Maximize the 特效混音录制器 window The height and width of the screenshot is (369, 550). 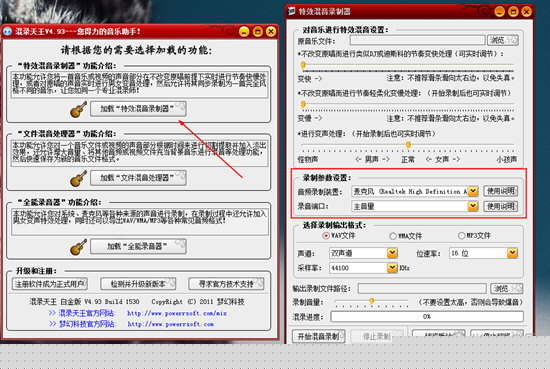[x=513, y=12]
